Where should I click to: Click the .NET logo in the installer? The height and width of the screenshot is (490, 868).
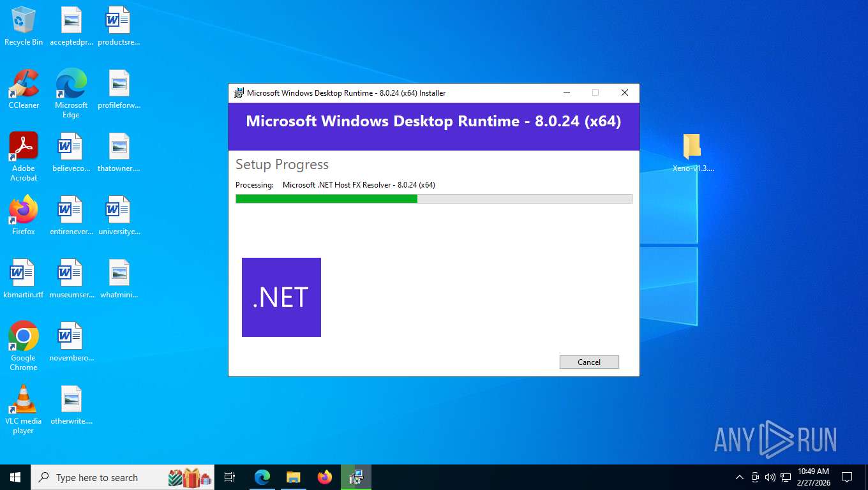[x=281, y=297]
